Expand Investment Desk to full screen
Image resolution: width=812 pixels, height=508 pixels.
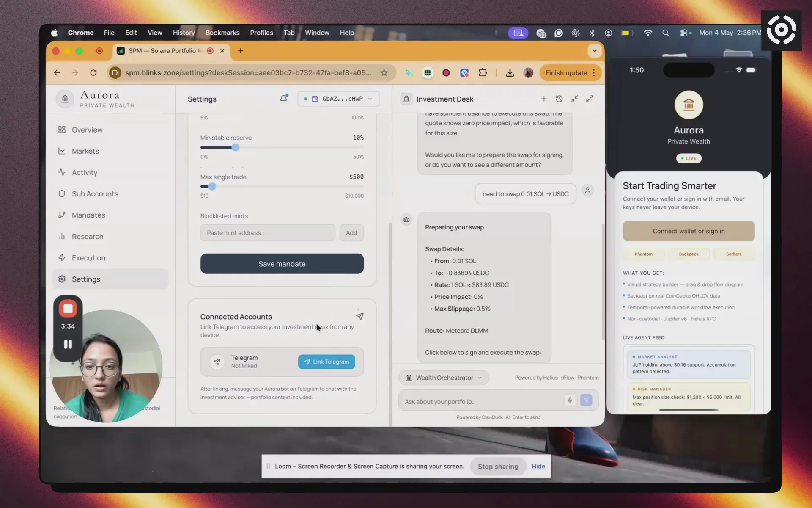590,99
